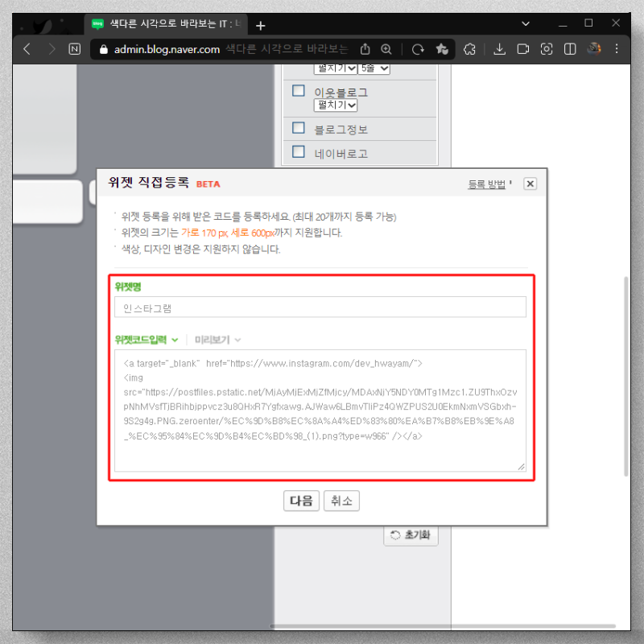
Task: Maximize the browser window
Action: pyautogui.click(x=588, y=23)
